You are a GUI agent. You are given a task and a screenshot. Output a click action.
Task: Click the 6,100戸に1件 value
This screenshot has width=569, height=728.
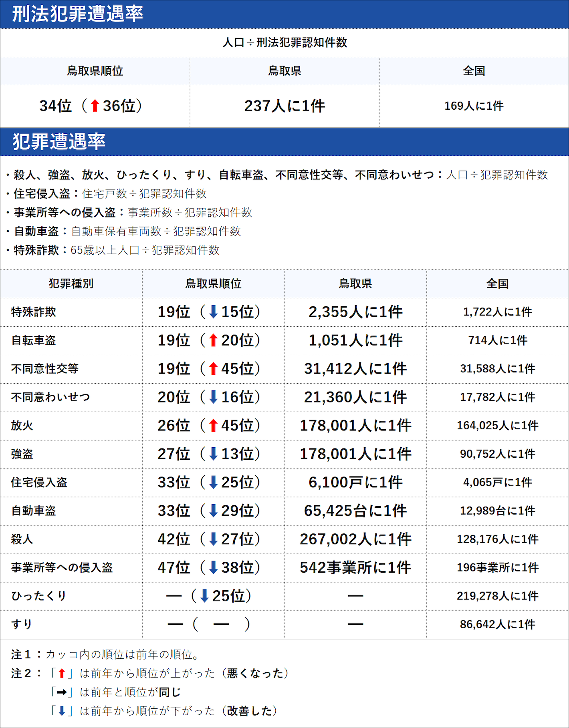pyautogui.click(x=355, y=483)
